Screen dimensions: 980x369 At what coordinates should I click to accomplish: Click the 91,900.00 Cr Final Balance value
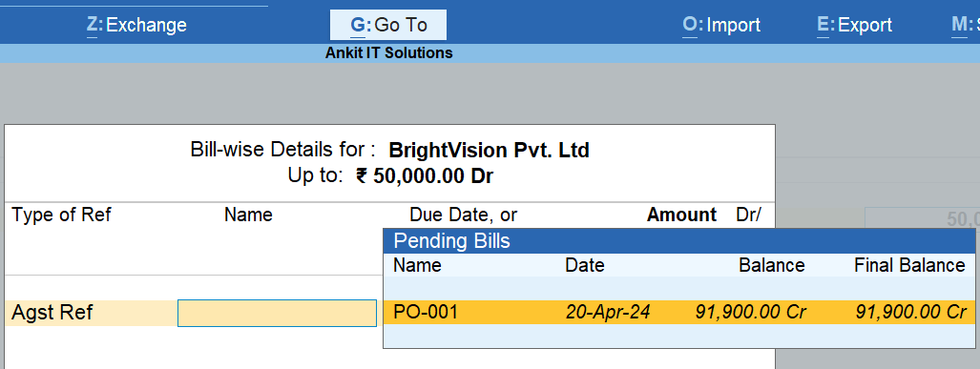(911, 312)
